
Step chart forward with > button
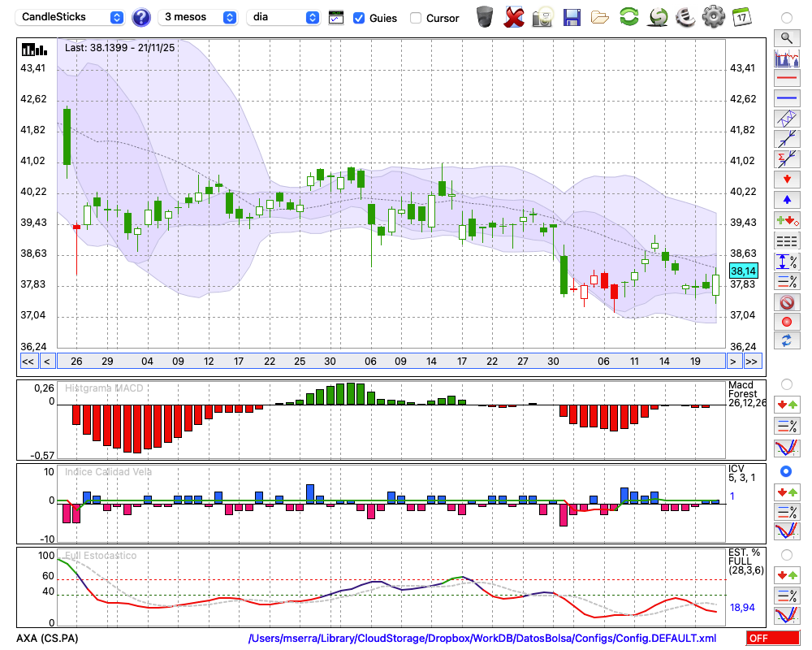pos(732,362)
